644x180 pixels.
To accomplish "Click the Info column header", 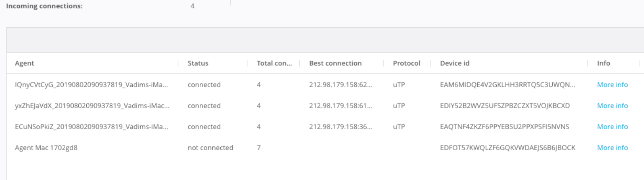I will click(603, 63).
